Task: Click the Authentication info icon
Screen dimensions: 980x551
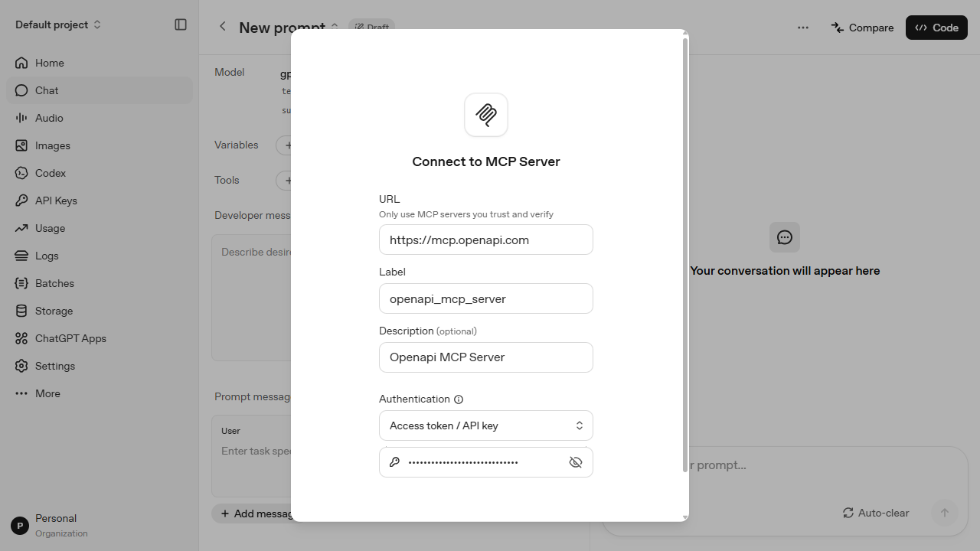Action: click(x=459, y=399)
